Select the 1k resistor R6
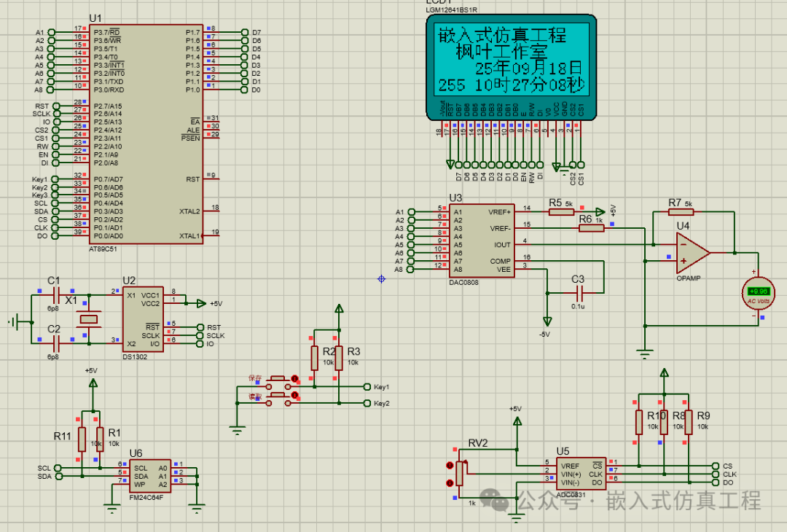This screenshot has width=787, height=532. point(591,228)
